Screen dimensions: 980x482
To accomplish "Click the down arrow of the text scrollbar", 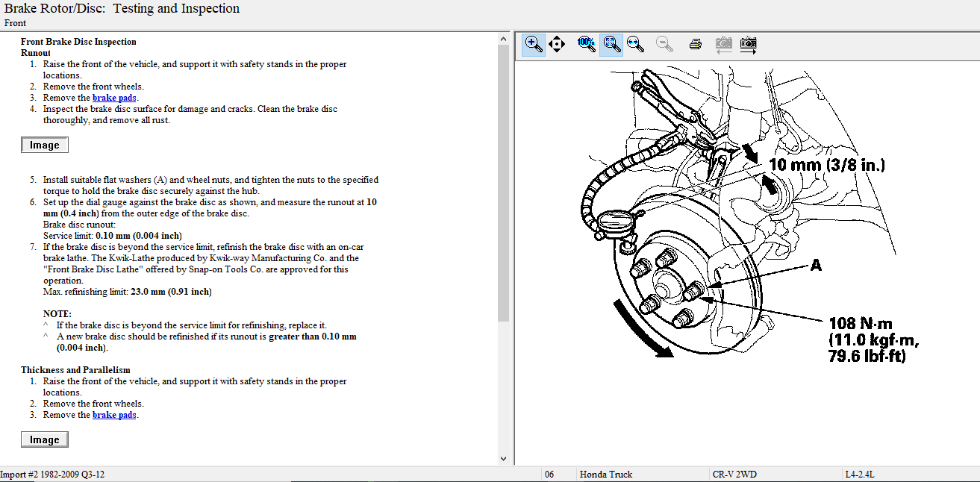I will [x=504, y=457].
